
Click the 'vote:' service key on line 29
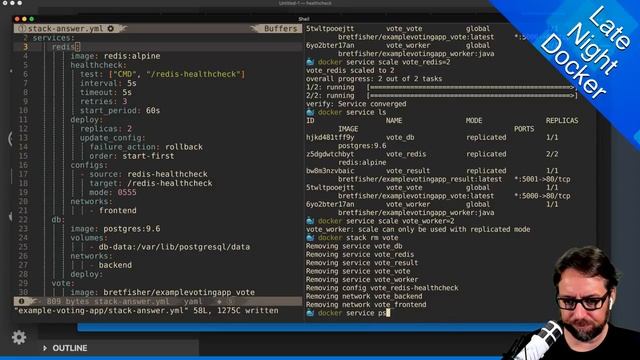63,283
